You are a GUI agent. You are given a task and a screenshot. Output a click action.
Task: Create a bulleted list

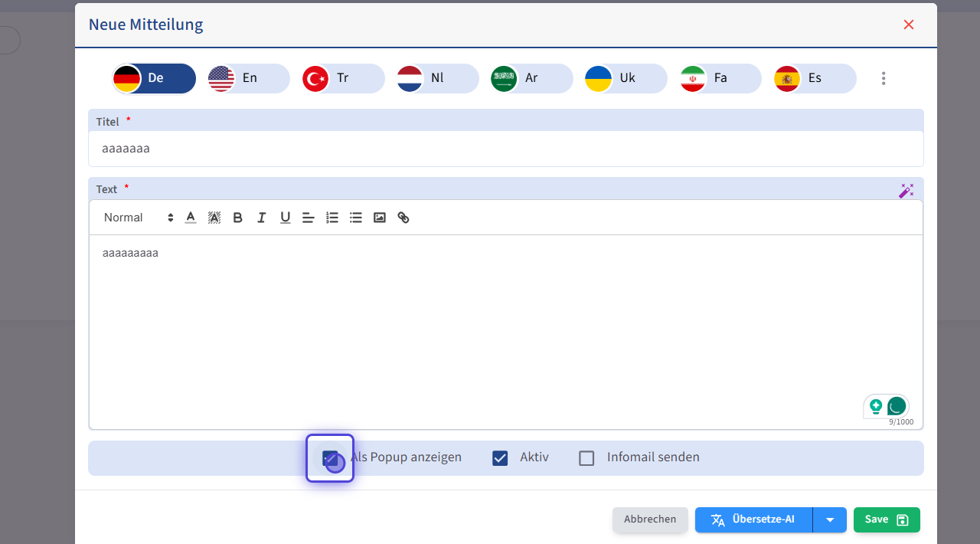[356, 218]
